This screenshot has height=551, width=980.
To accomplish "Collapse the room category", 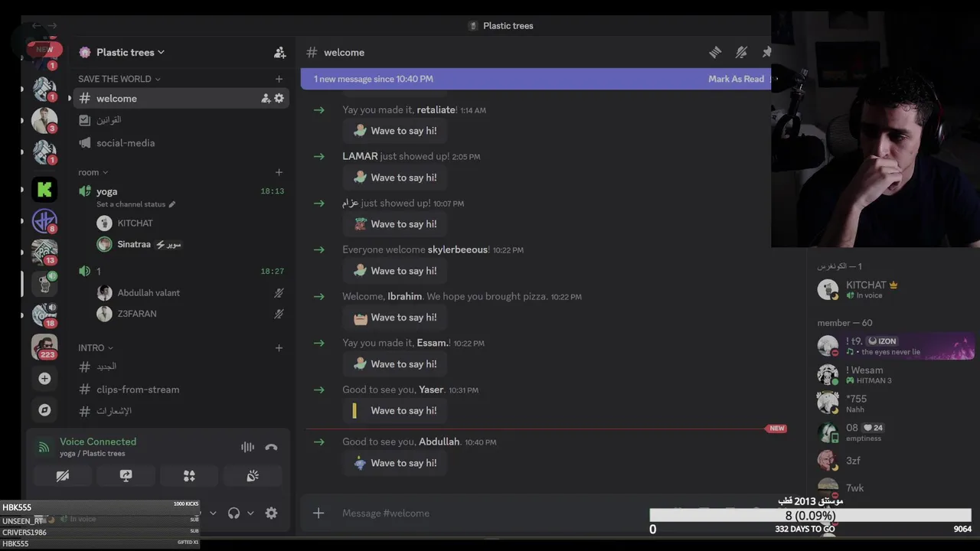I will click(x=93, y=172).
